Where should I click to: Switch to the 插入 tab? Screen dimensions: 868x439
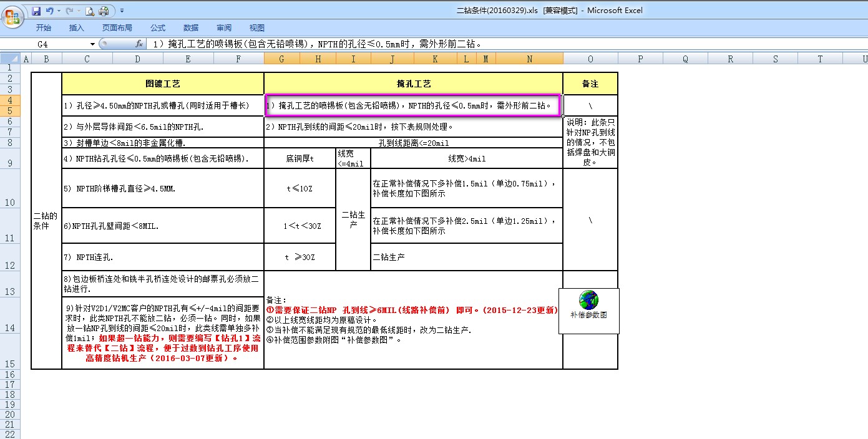[x=77, y=28]
